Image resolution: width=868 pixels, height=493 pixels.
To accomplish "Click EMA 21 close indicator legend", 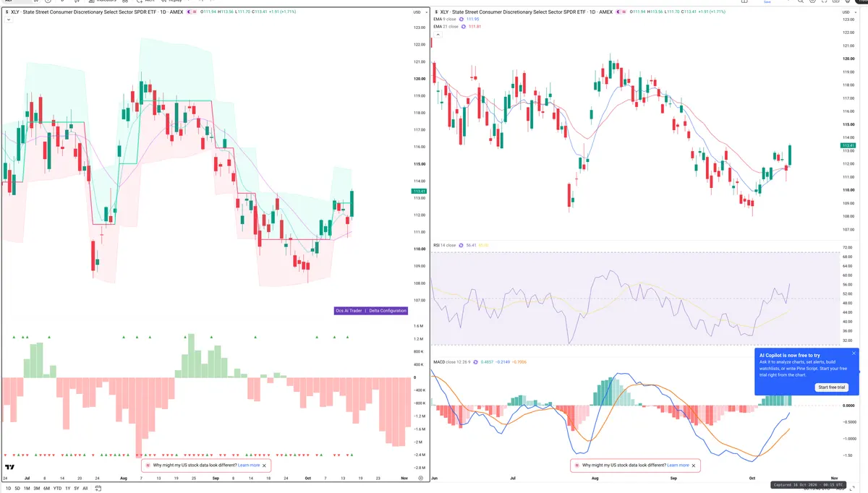I will (446, 27).
